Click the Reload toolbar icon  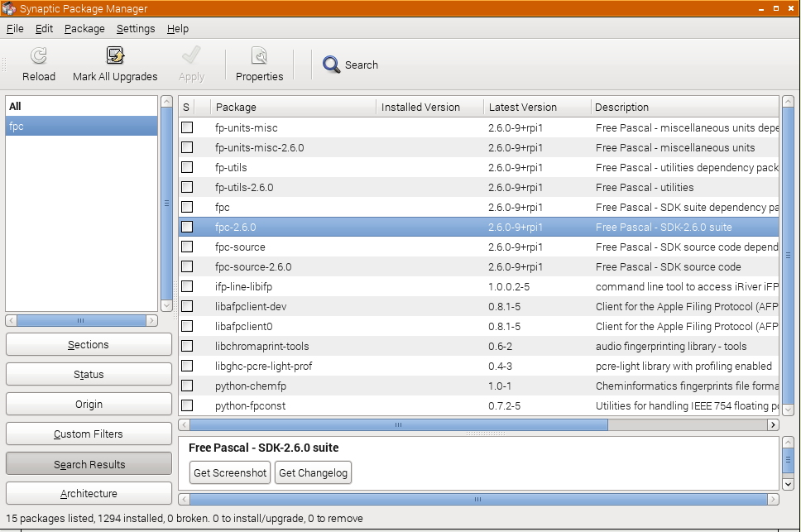38,56
